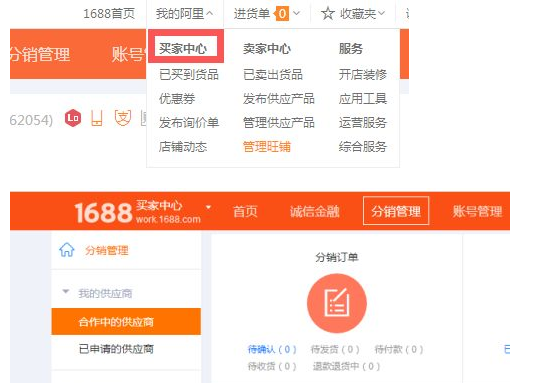Select 合作中的供应商 sidebar item
The width and height of the screenshot is (553, 383).
pyautogui.click(x=126, y=321)
